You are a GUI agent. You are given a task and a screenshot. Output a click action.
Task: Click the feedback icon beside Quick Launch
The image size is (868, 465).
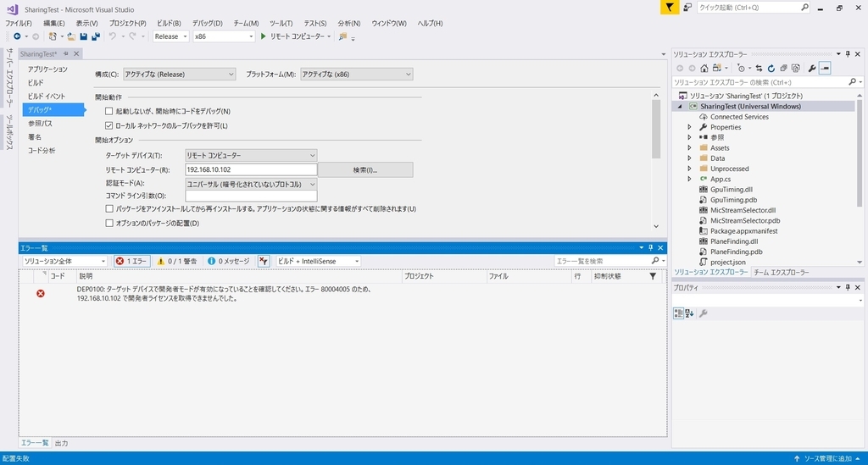tap(687, 7)
